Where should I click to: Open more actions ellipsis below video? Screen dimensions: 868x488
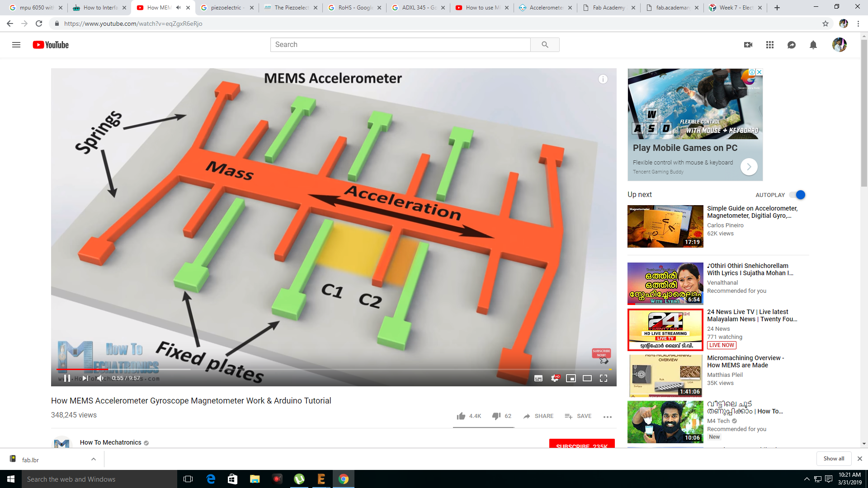(608, 417)
